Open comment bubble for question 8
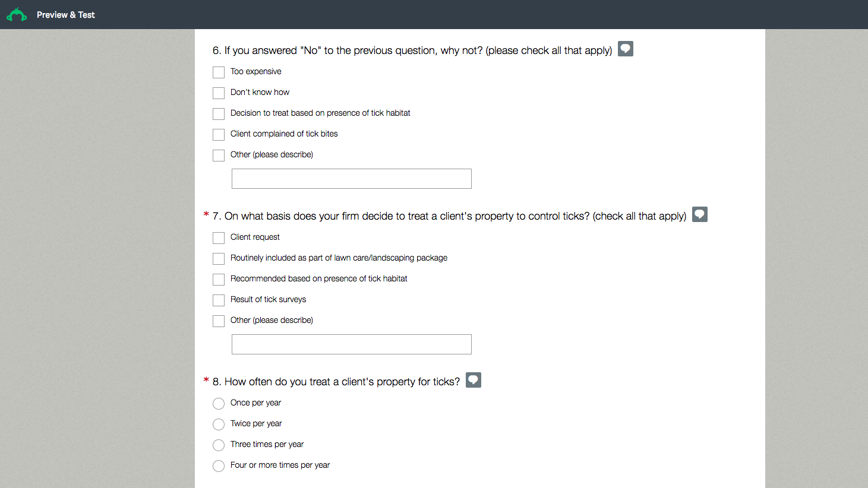 pyautogui.click(x=474, y=380)
